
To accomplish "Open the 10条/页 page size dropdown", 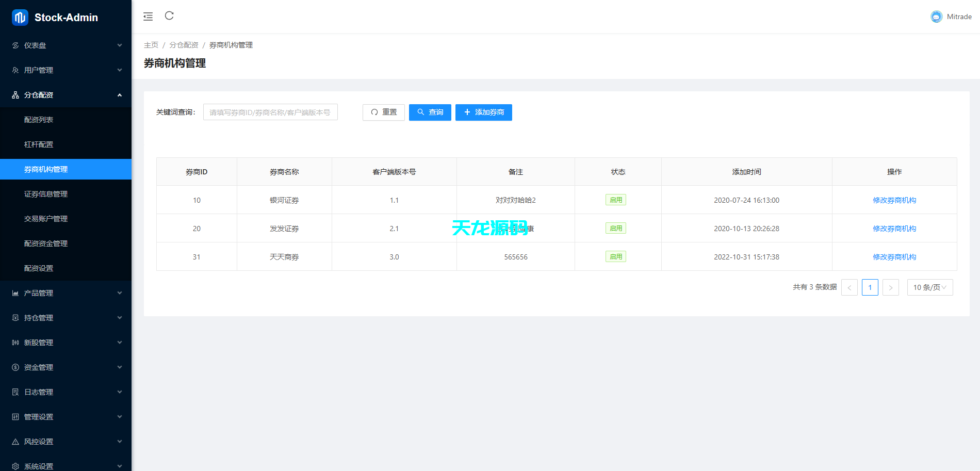I will (929, 287).
